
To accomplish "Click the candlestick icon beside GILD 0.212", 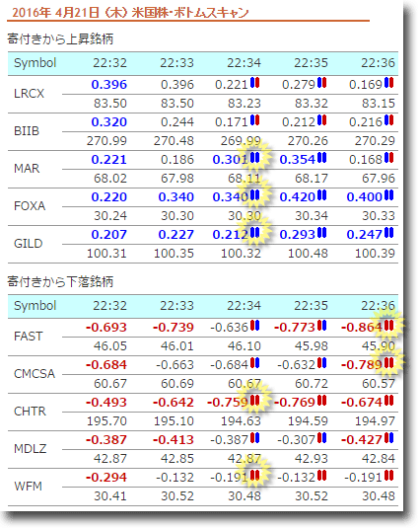I will pyautogui.click(x=255, y=233).
